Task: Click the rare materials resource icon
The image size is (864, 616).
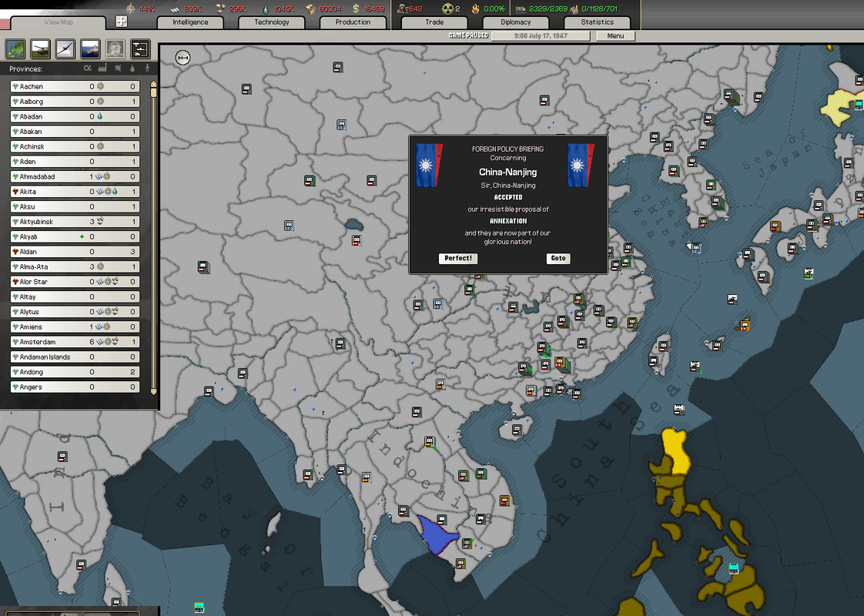Action: tap(220, 8)
